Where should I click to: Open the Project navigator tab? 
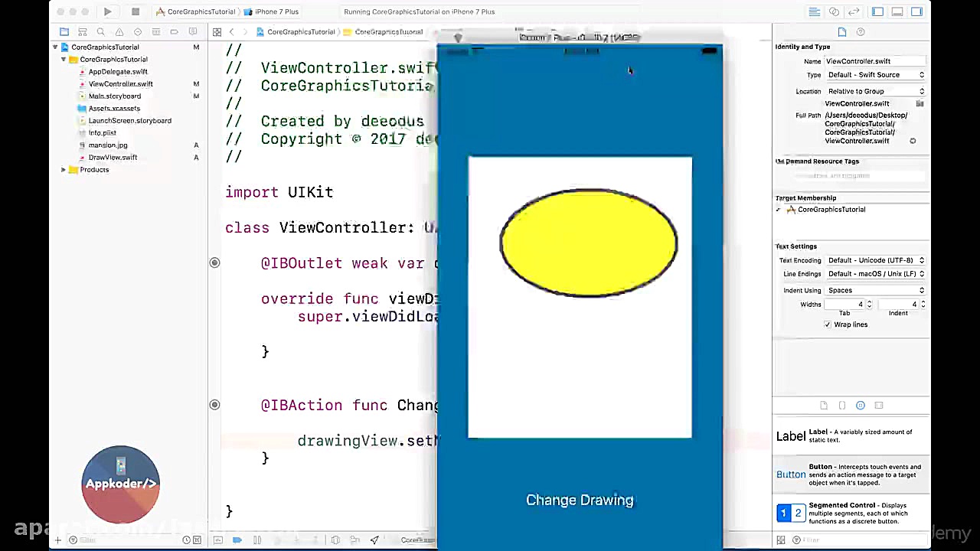pyautogui.click(x=64, y=31)
